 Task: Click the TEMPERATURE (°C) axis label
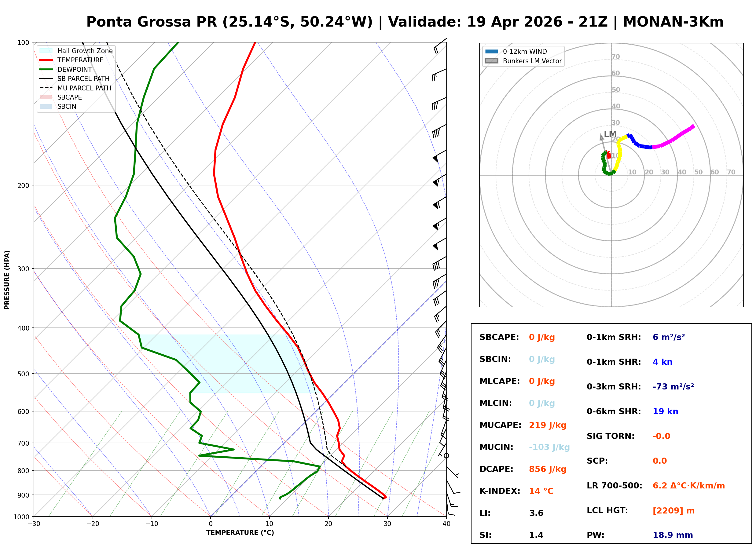pyautogui.click(x=240, y=533)
